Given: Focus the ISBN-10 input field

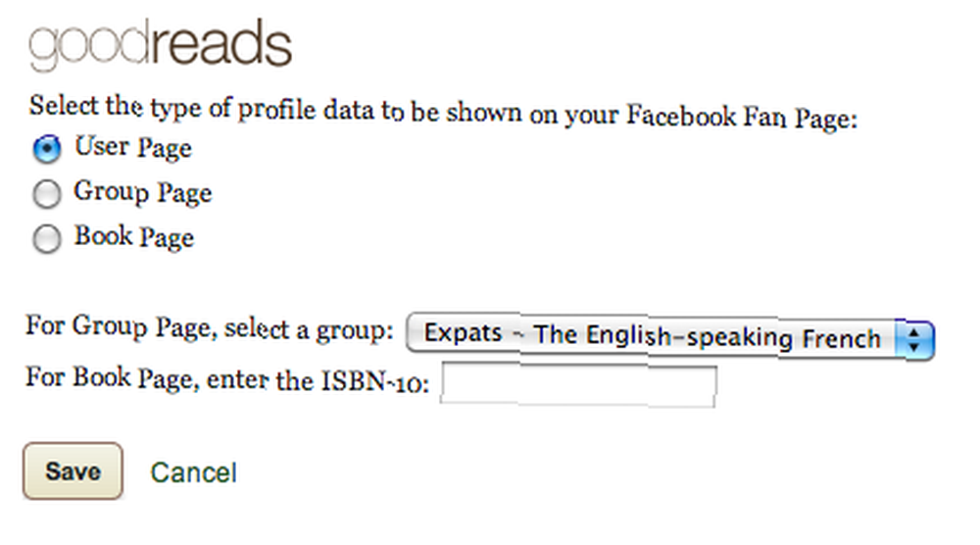Looking at the screenshot, I should pyautogui.click(x=579, y=384).
